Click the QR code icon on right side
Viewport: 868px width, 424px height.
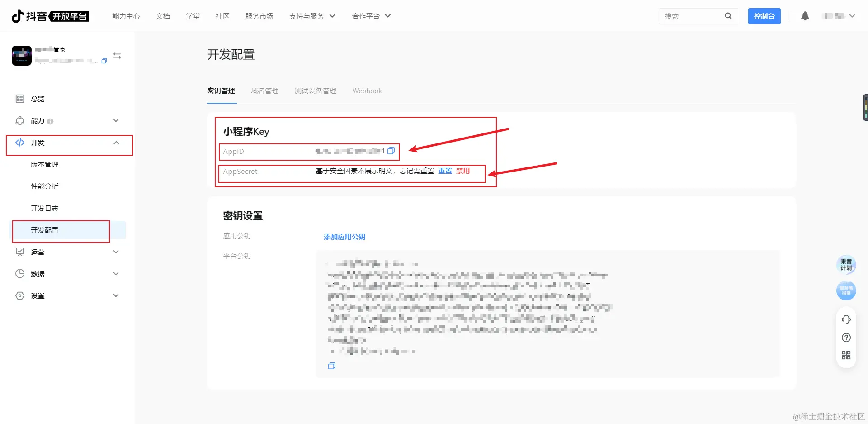pos(846,356)
